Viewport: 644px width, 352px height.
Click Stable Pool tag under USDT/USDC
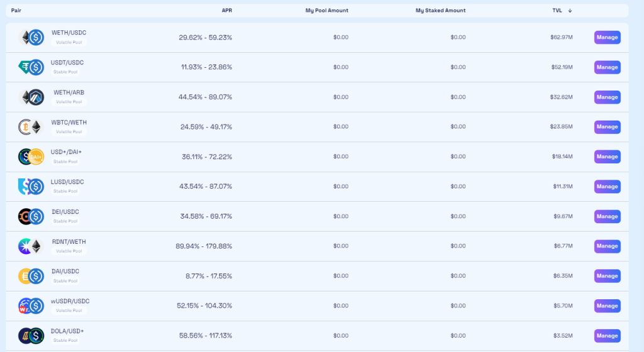pos(65,72)
